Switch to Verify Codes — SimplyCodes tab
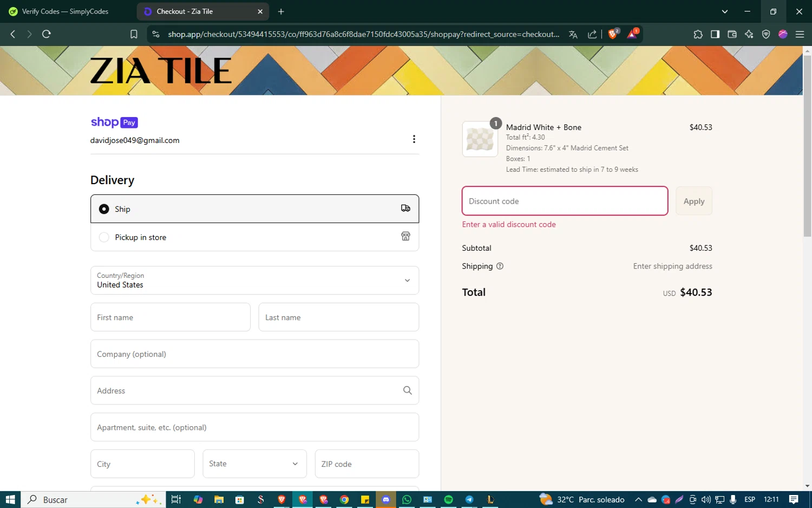This screenshot has width=812, height=508. click(x=66, y=11)
